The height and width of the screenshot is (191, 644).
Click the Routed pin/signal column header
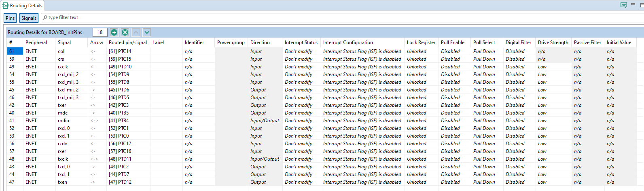(128, 42)
